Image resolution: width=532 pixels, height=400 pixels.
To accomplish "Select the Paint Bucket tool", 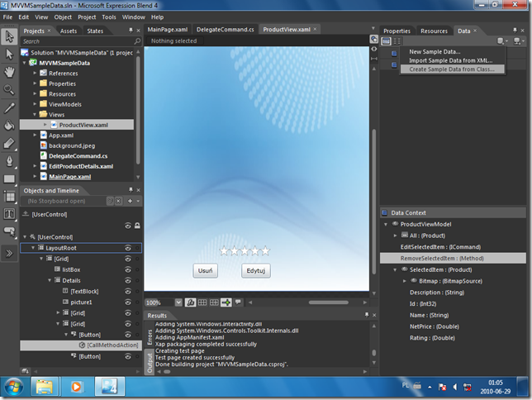I will coord(9,126).
